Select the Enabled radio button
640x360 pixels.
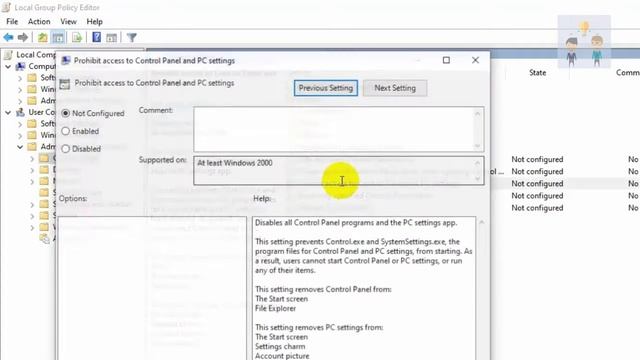point(65,131)
